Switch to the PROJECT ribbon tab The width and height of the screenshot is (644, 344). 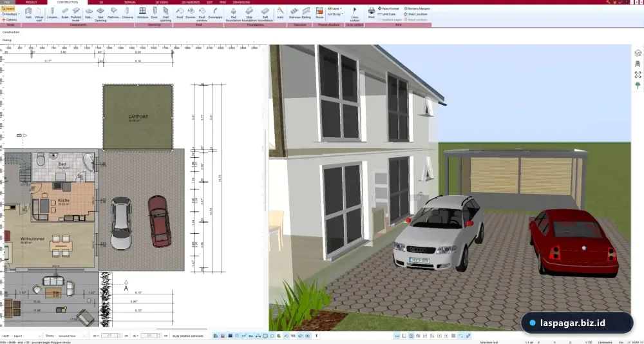31,2
